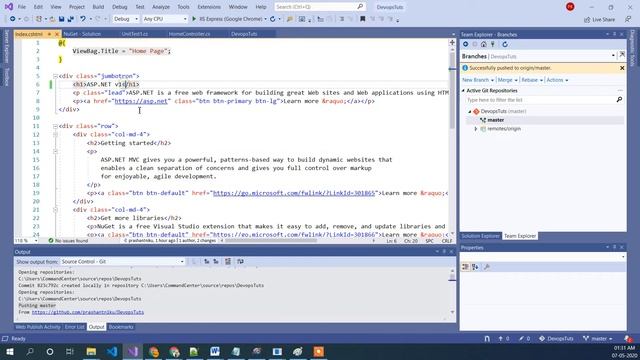The height and width of the screenshot is (360, 640).
Task: Open Word from Windows taskbar
Action: click(x=215, y=351)
